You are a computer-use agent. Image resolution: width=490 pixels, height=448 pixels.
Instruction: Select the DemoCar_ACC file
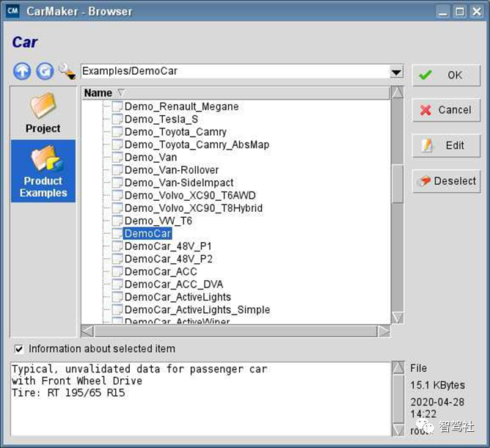pos(161,272)
